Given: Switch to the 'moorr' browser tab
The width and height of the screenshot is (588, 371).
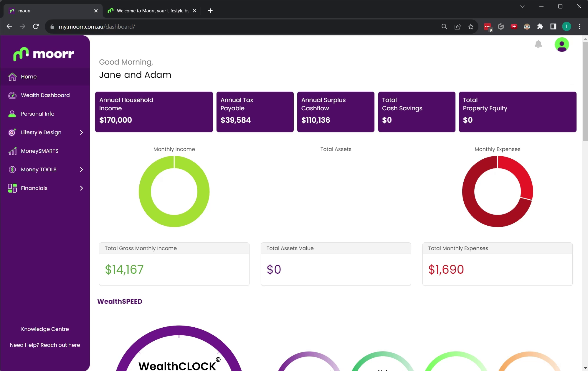Looking at the screenshot, I should 53,11.
